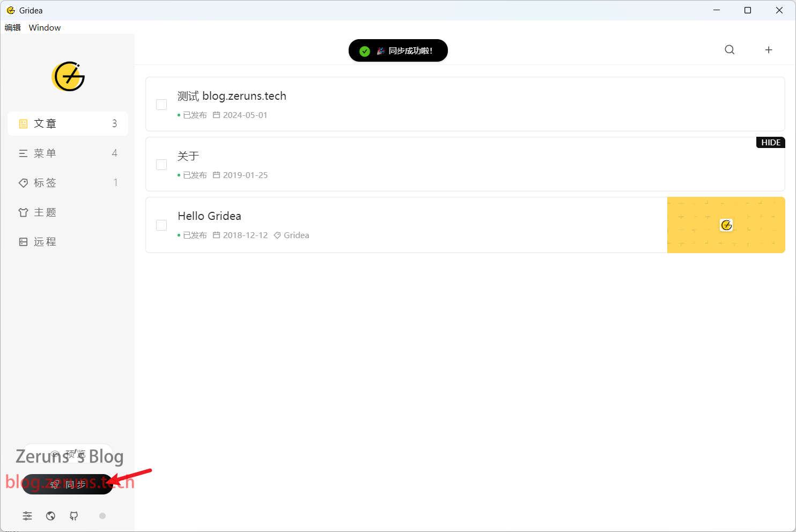796x532 pixels.
Task: Click the date 2019-01-25
Action: click(x=240, y=175)
